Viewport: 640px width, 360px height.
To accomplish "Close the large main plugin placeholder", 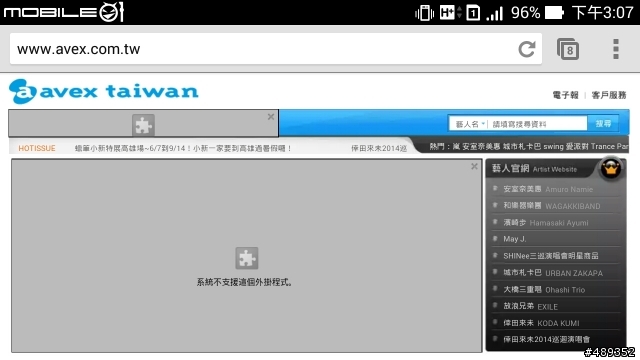I will 474,166.
